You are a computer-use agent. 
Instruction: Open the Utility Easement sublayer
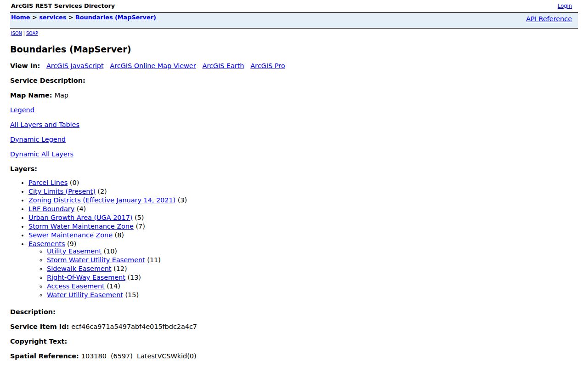(74, 251)
